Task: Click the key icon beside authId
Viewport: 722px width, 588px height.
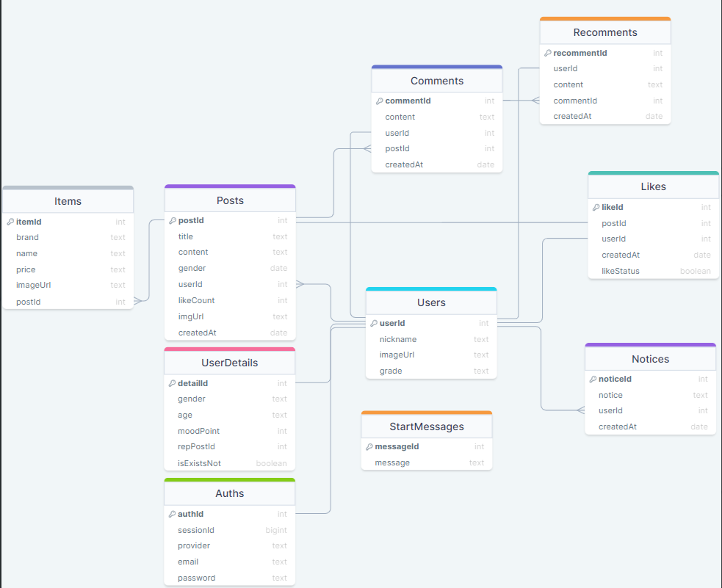Action: [172, 514]
